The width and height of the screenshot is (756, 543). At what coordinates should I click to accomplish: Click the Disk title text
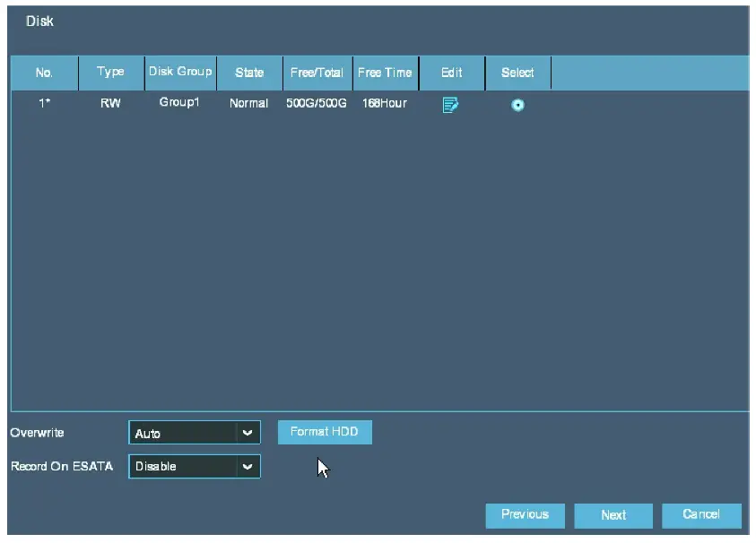[x=39, y=22]
